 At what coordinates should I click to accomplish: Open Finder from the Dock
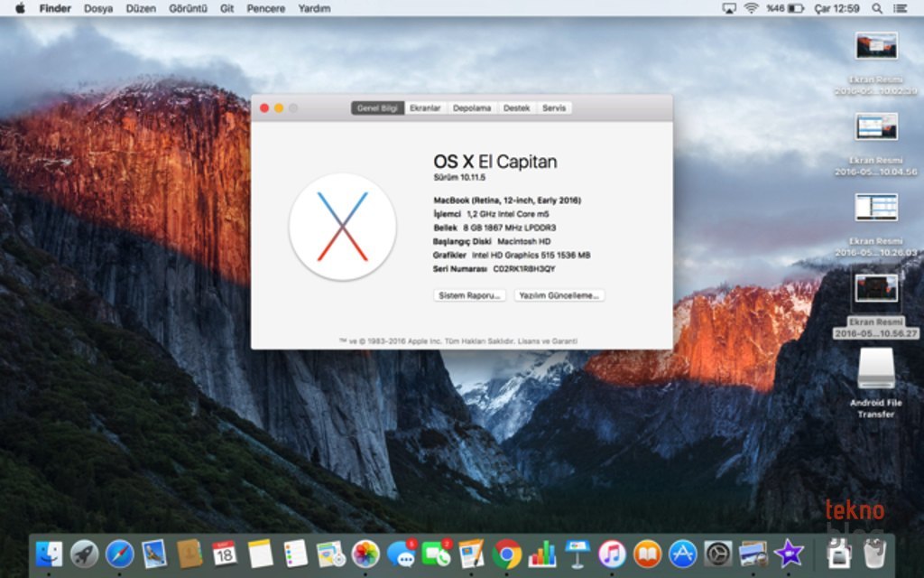point(49,554)
